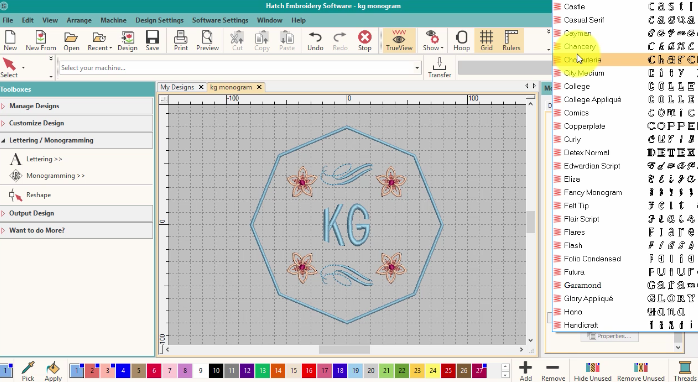Click the Apply color tool
Viewport: 699px width, 382px height.
[x=53, y=371]
